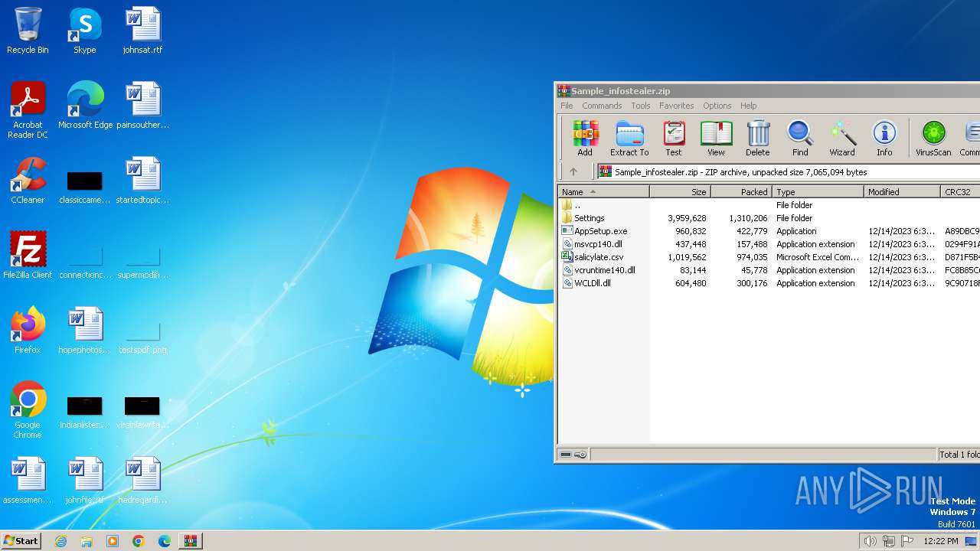980x551 pixels.
Task: Click the Find toolbar icon
Action: 800,139
